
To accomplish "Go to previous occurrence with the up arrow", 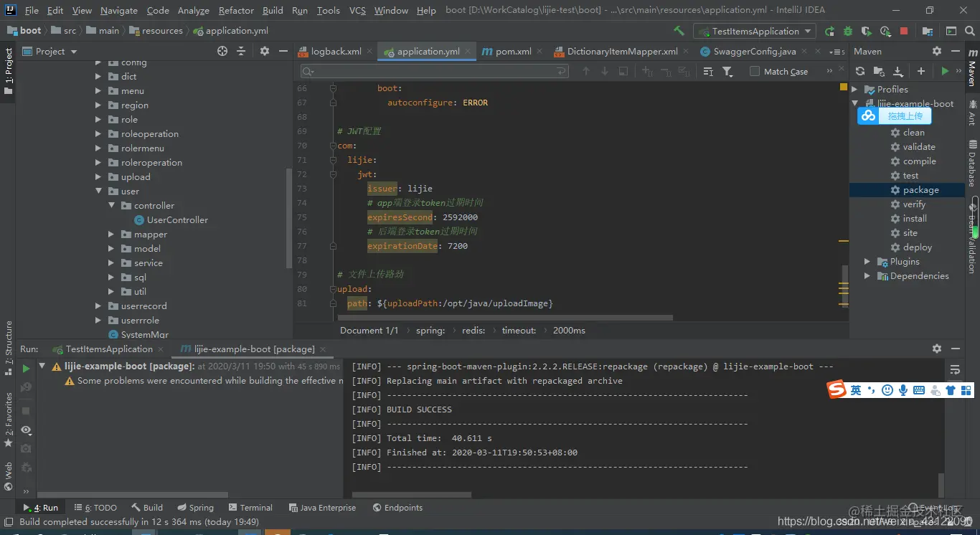I will [586, 71].
